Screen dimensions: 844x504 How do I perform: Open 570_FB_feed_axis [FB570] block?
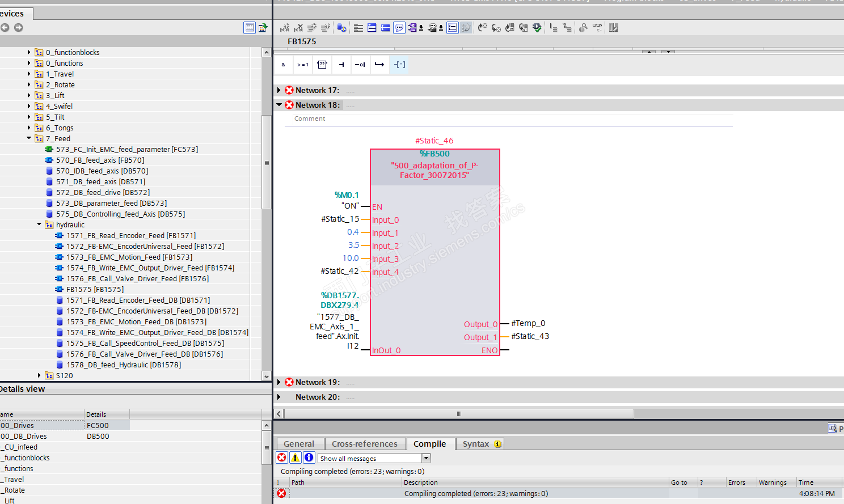[x=100, y=160]
